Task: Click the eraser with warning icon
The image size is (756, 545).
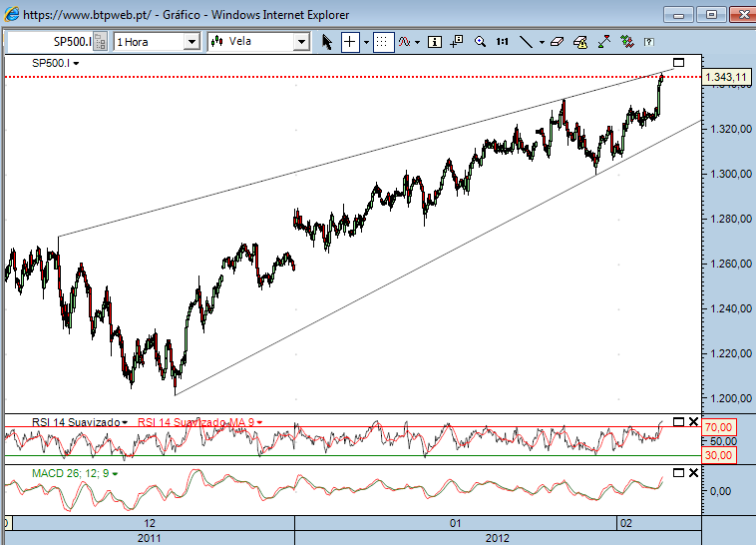Action: pos(580,42)
